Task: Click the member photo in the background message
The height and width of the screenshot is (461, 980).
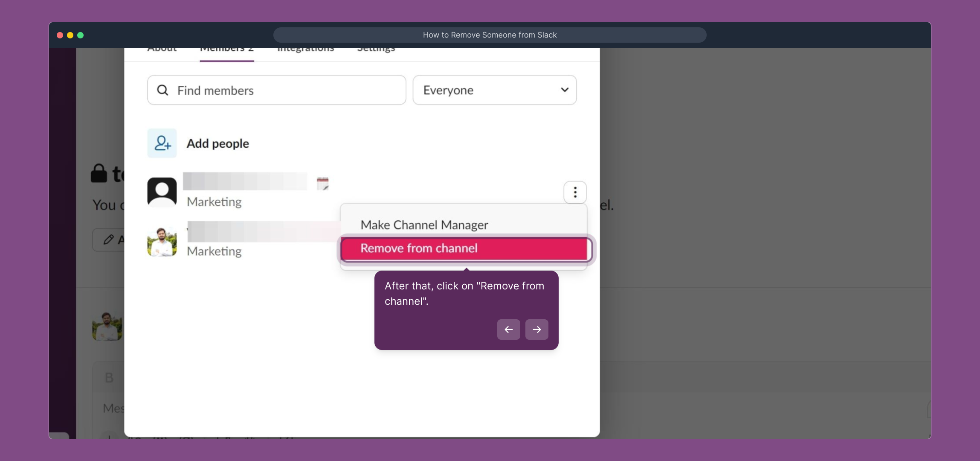Action: (107, 326)
